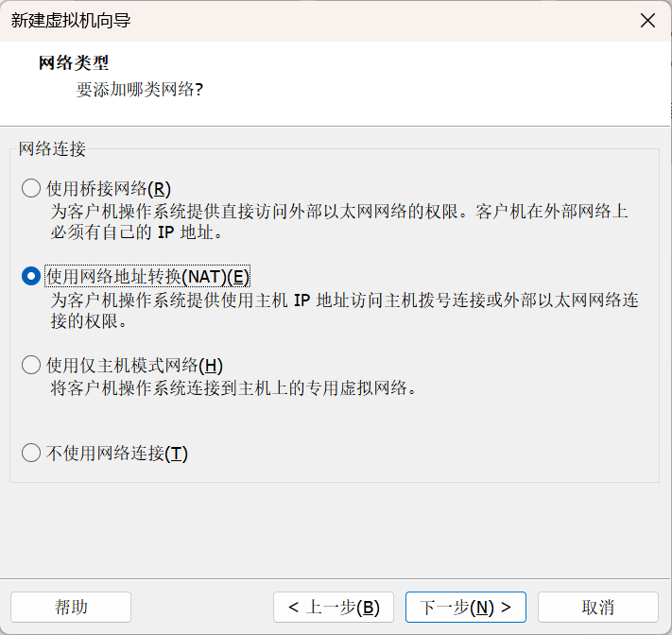Pick the 不使用网络连接(T) radio circle

tap(31, 454)
